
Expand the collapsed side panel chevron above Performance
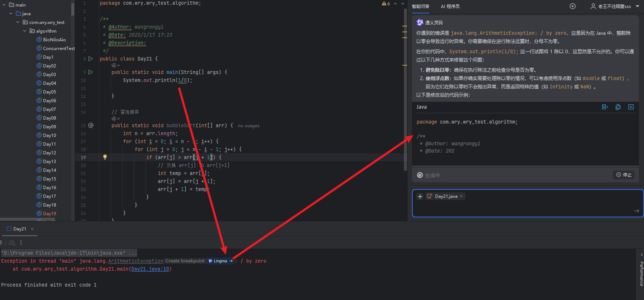[x=641, y=255]
